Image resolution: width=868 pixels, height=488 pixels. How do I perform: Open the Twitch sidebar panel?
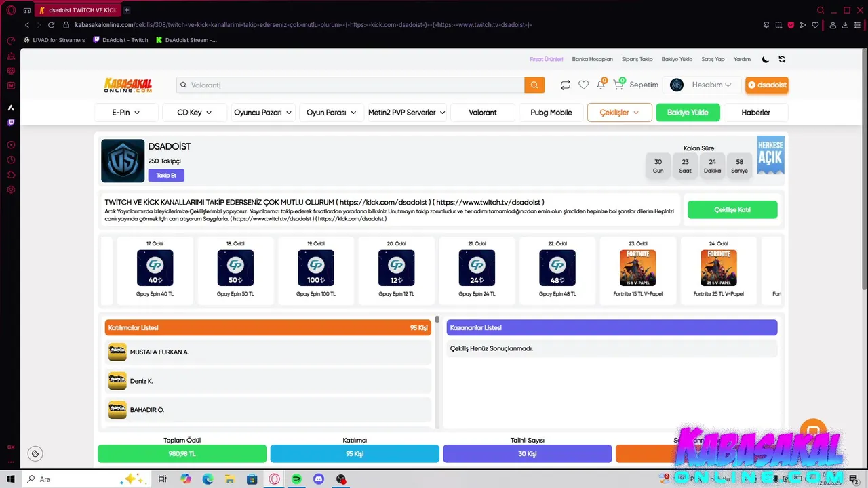(11, 123)
